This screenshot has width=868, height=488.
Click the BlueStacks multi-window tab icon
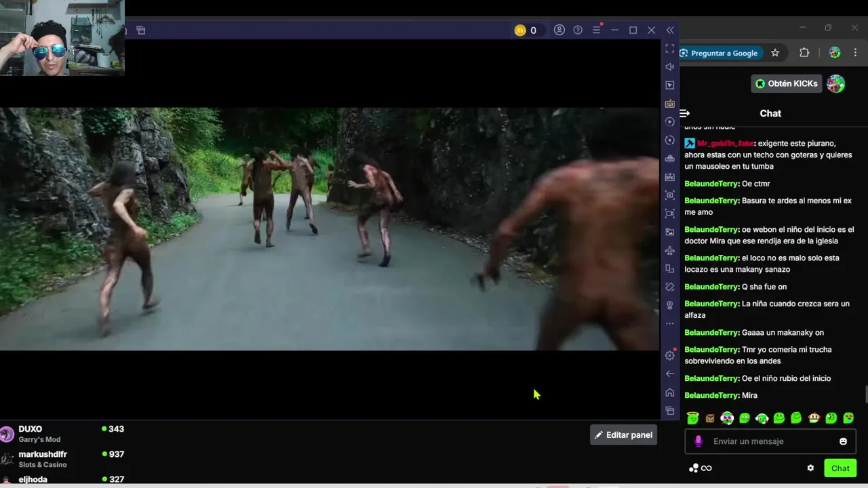tap(141, 30)
